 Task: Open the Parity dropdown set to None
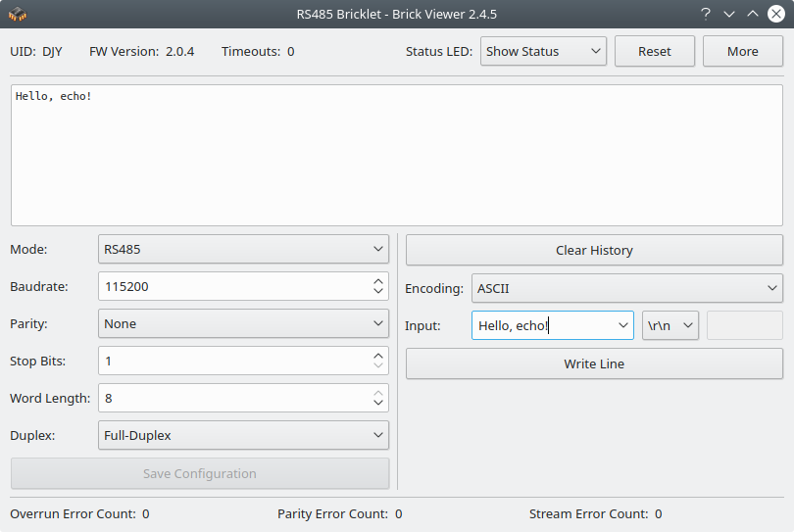click(243, 324)
